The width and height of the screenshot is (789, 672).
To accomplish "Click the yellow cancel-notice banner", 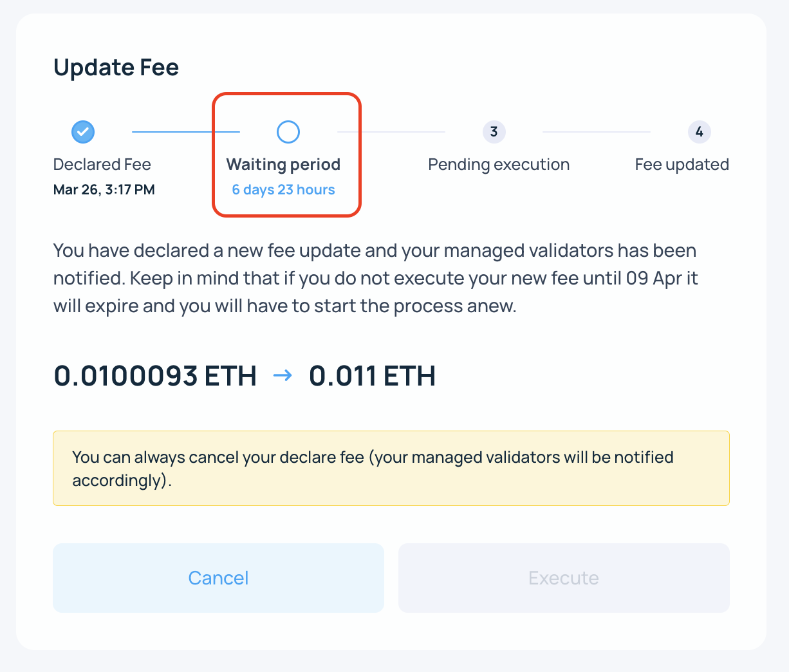I will [391, 469].
